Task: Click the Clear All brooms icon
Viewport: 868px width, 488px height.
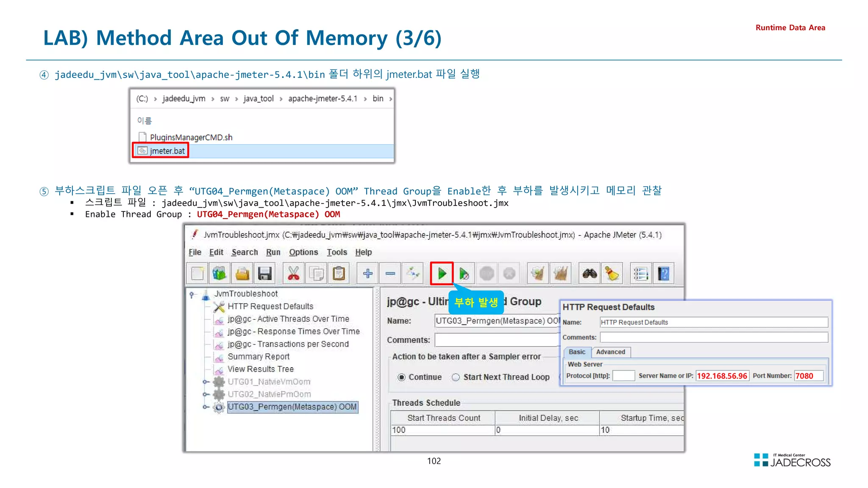Action: click(x=560, y=274)
